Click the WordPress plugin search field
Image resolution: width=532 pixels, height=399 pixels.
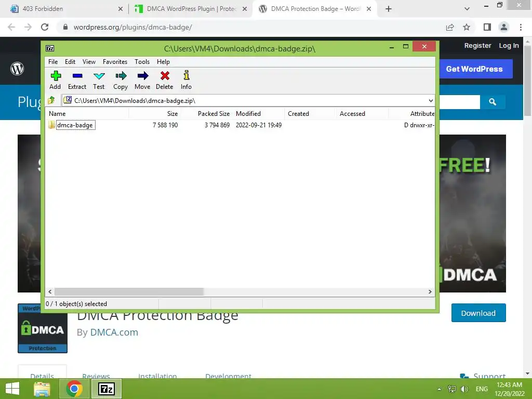coord(460,102)
